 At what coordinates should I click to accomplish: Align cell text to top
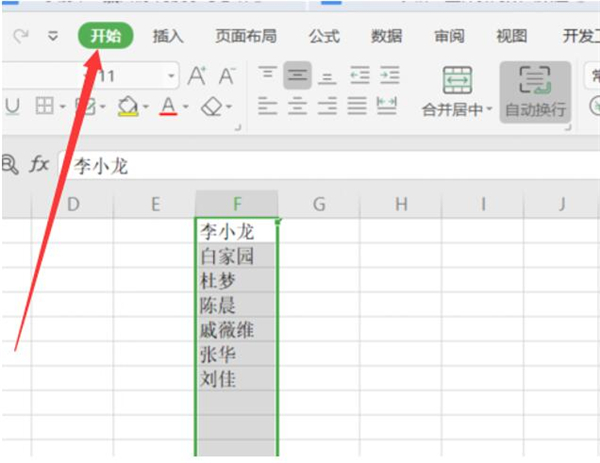267,75
